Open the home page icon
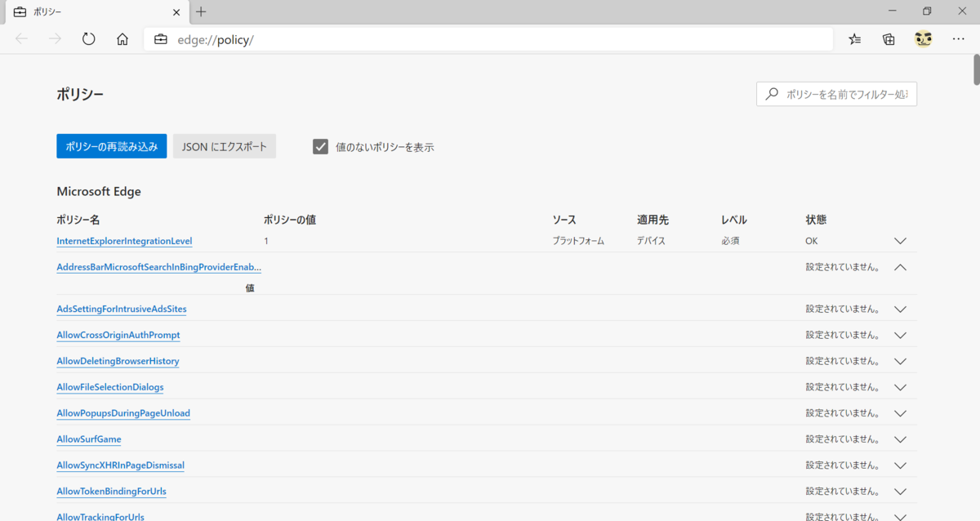980x521 pixels. pos(122,39)
